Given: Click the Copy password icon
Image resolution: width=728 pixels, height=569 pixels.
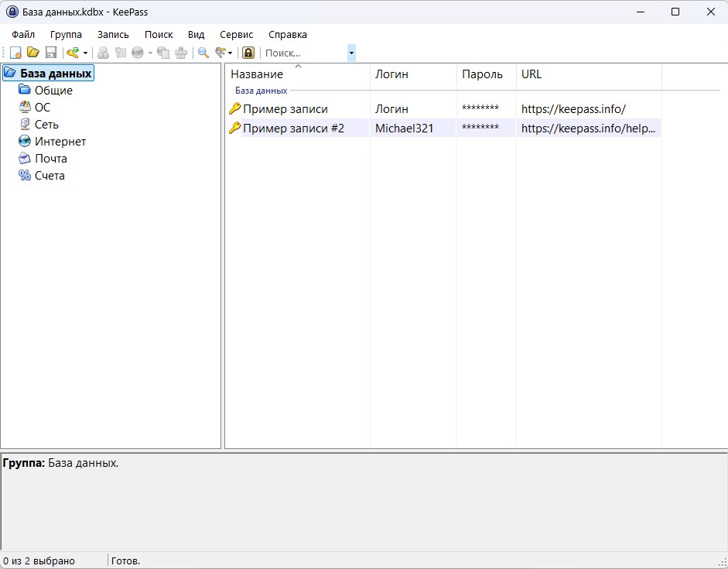Looking at the screenshot, I should [121, 53].
